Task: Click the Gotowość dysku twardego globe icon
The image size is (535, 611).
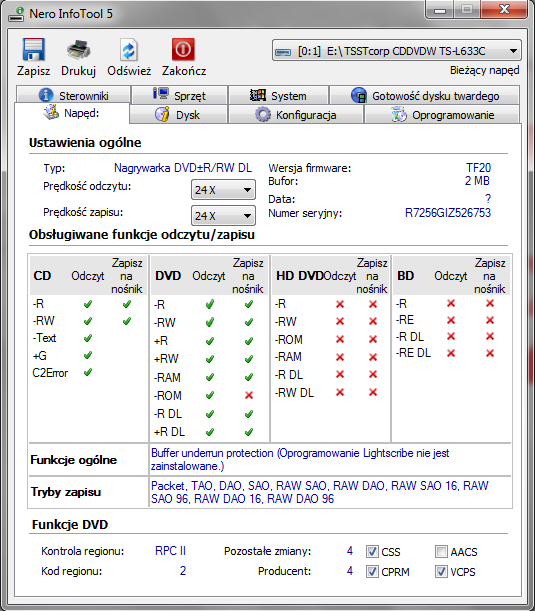Action: click(x=358, y=95)
